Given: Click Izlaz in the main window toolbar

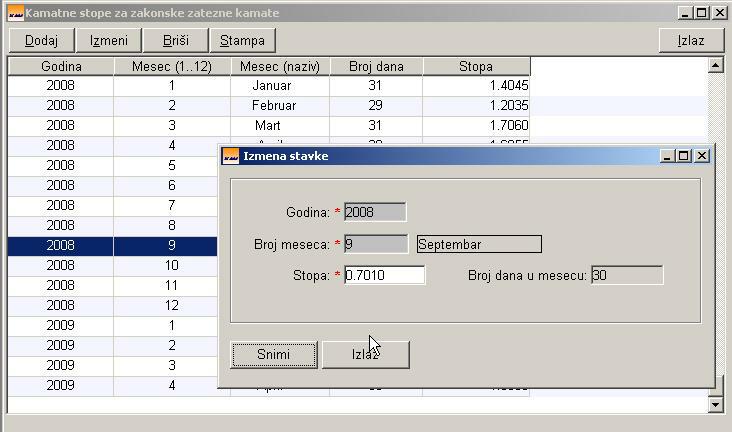Looking at the screenshot, I should [691, 41].
